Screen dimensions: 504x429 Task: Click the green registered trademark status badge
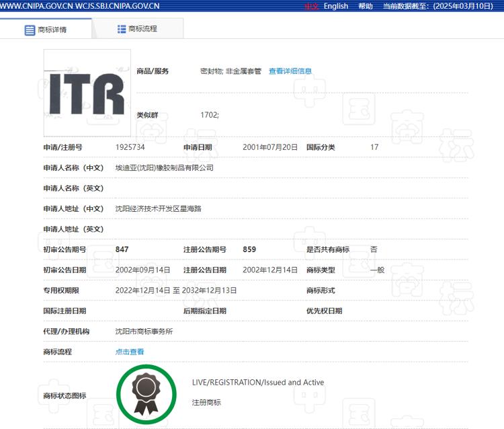click(146, 394)
